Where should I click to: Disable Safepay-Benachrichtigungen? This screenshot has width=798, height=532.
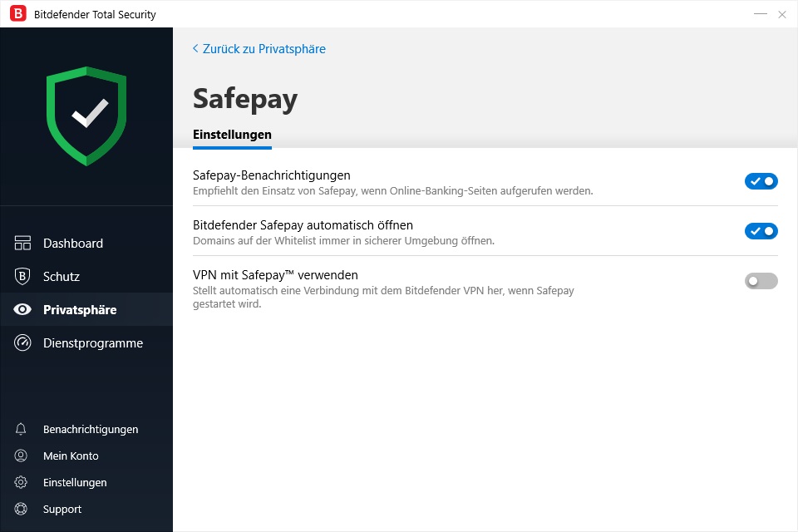coord(761,181)
